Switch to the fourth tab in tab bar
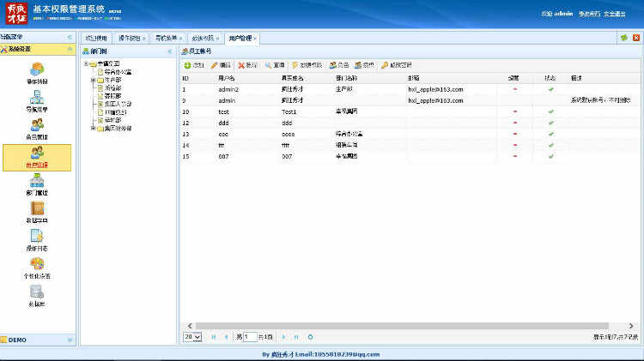 pyautogui.click(x=205, y=38)
